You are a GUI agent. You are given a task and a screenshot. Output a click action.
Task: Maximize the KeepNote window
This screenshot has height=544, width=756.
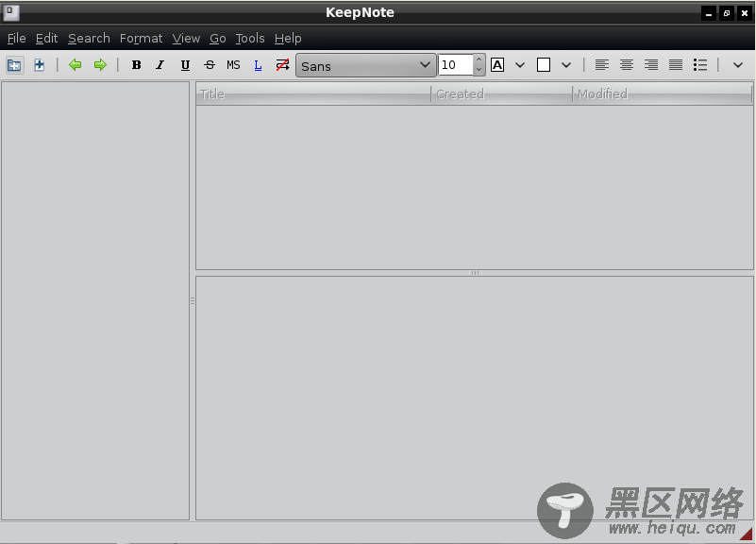pos(726,13)
